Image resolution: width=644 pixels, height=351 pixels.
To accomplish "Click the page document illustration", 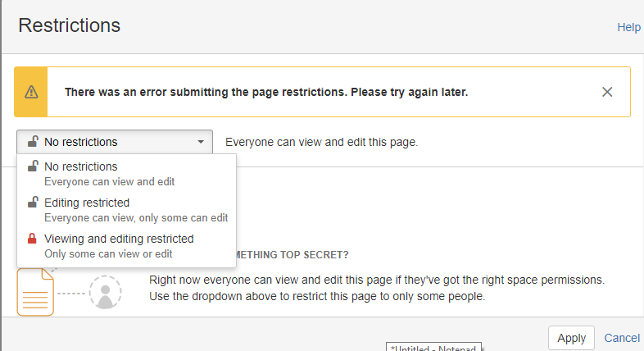I will [35, 292].
